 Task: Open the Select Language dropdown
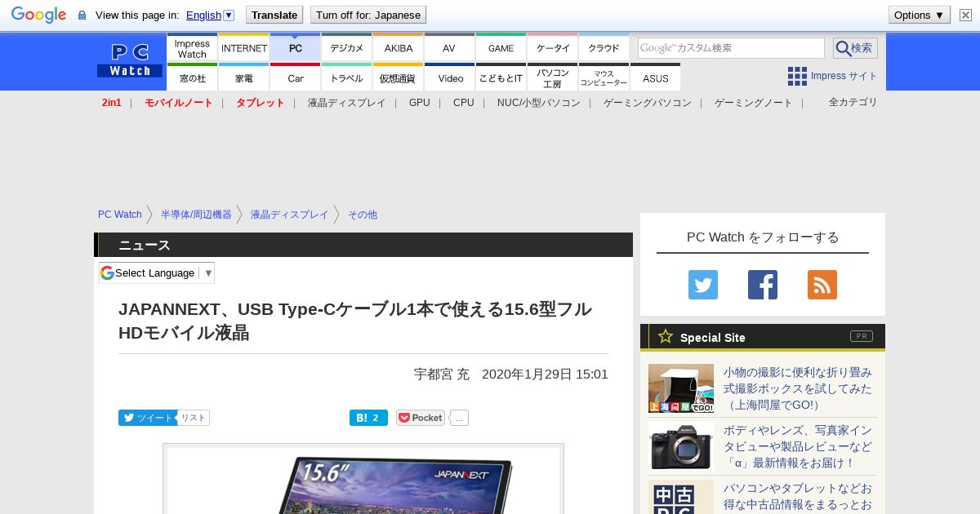[x=157, y=273]
